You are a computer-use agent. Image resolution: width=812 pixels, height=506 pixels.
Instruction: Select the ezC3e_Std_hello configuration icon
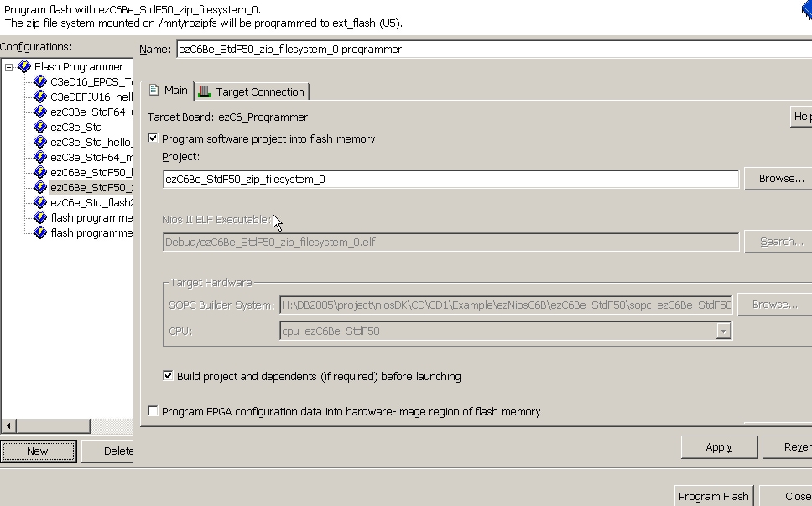click(x=40, y=143)
